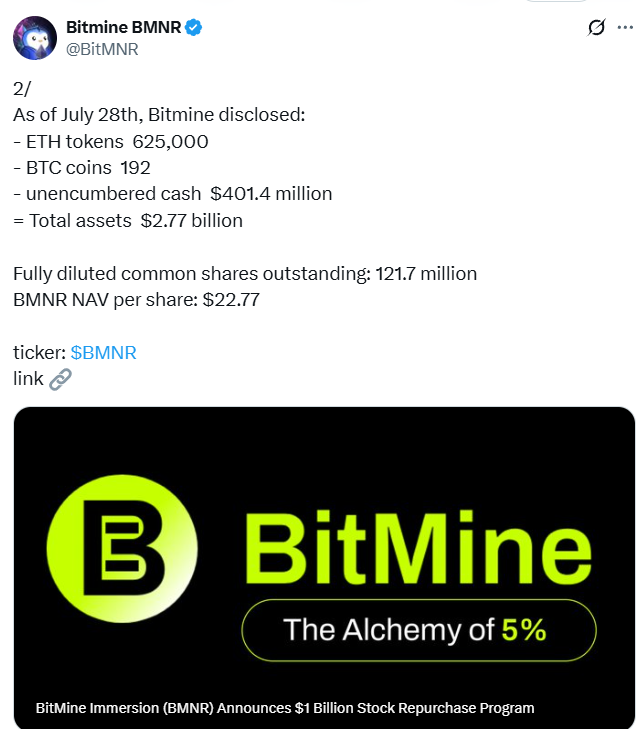This screenshot has height=729, width=641.
Task: Click the Bitmine profile avatar
Action: pyautogui.click(x=34, y=37)
